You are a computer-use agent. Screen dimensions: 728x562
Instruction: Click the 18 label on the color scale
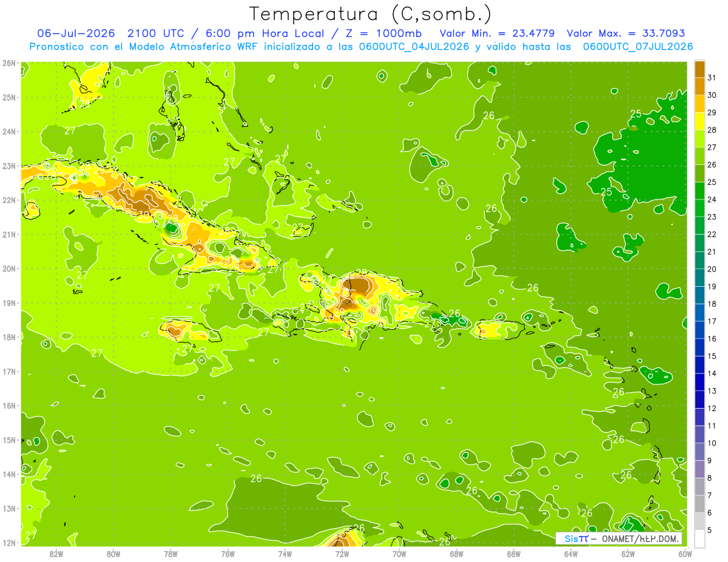click(712, 304)
